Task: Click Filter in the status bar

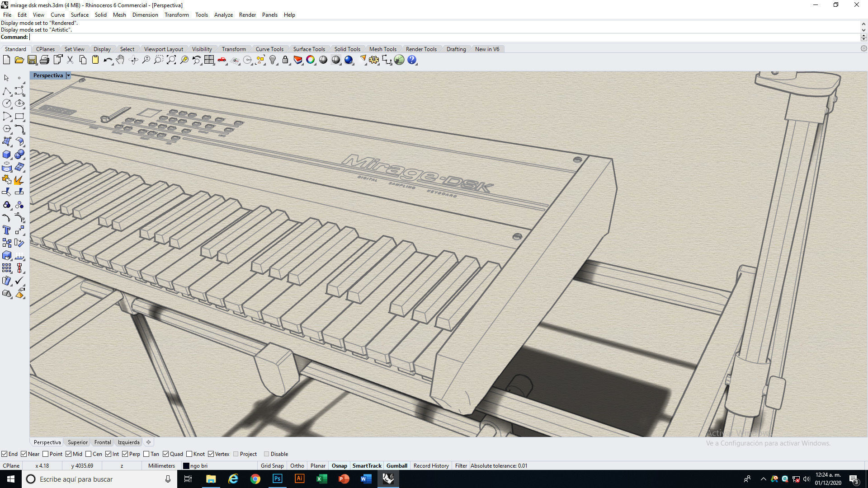Action: pyautogui.click(x=461, y=466)
